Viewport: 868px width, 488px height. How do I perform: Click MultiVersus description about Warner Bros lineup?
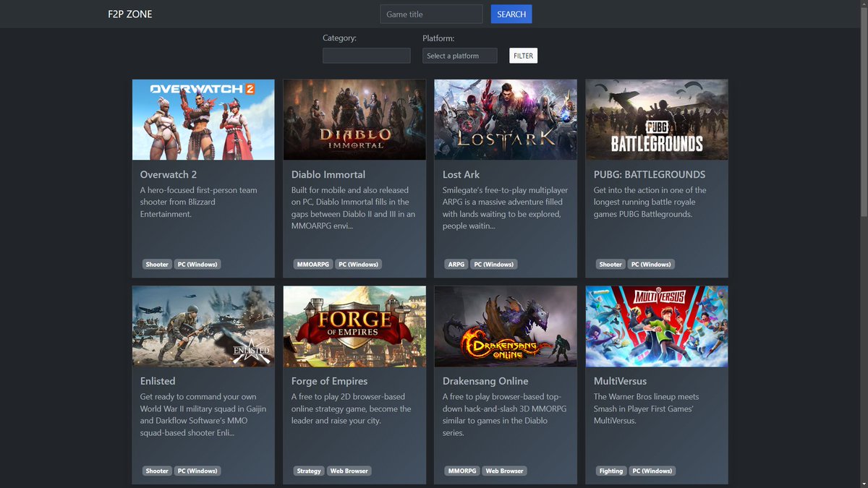pyautogui.click(x=647, y=408)
